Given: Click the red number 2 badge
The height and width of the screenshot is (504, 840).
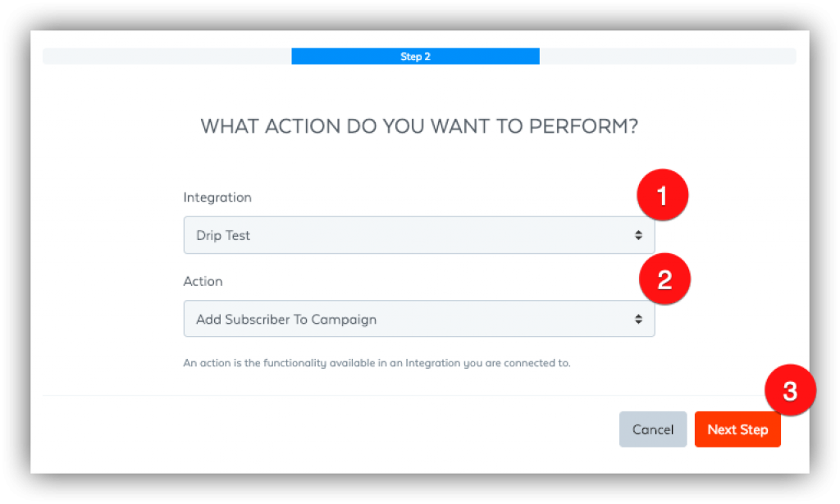Looking at the screenshot, I should [x=664, y=280].
